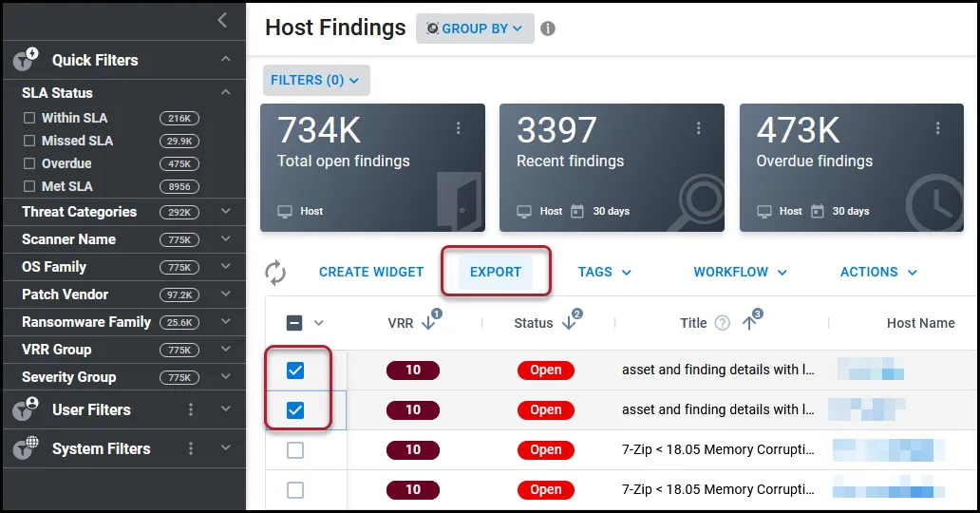
Task: Expand the OS Family filter
Action: pyautogui.click(x=226, y=267)
